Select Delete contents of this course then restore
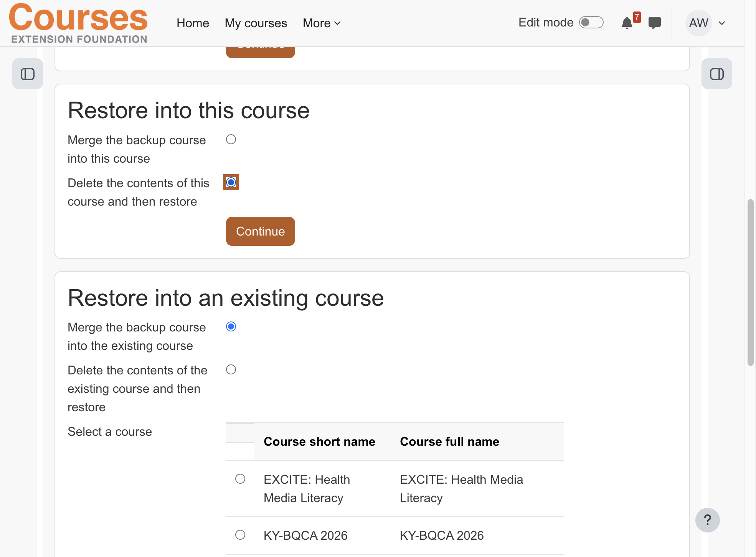 [231, 182]
